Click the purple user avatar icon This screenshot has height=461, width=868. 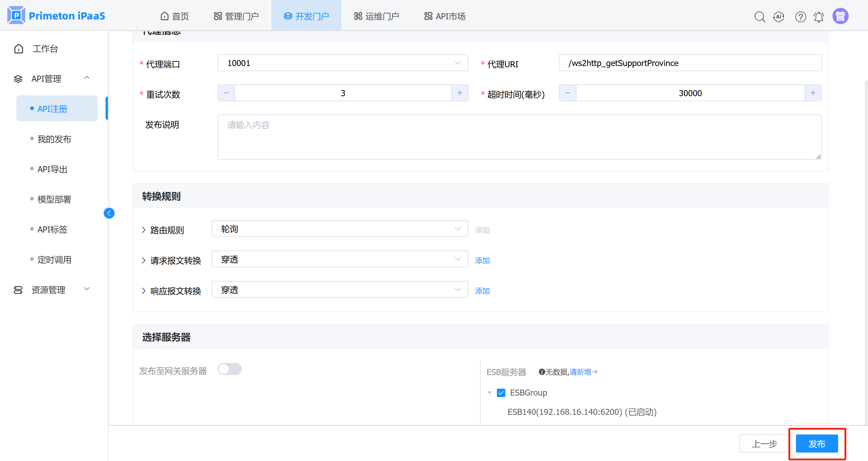(840, 16)
